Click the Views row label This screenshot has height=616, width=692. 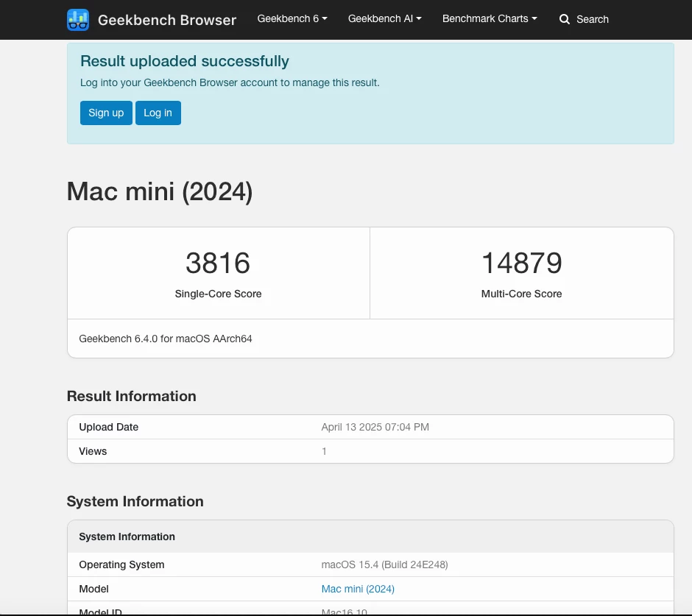tap(93, 451)
